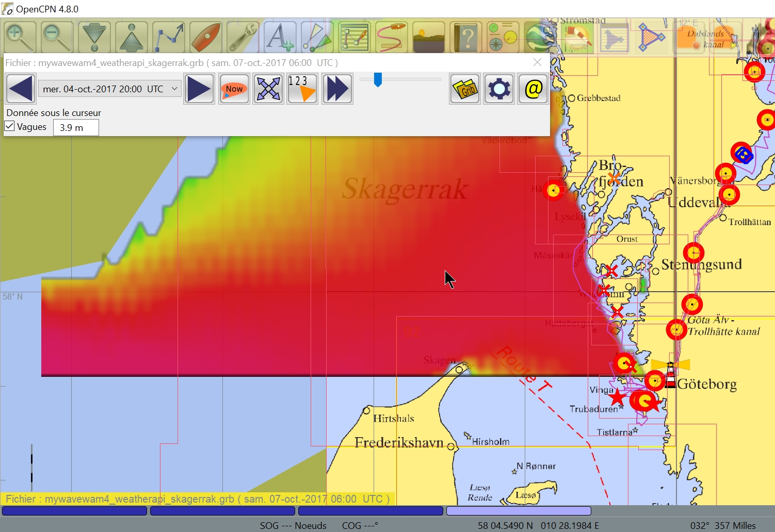Uncheck the Vagues waves checkbox
Image resolution: width=775 pixels, height=532 pixels.
(9, 126)
